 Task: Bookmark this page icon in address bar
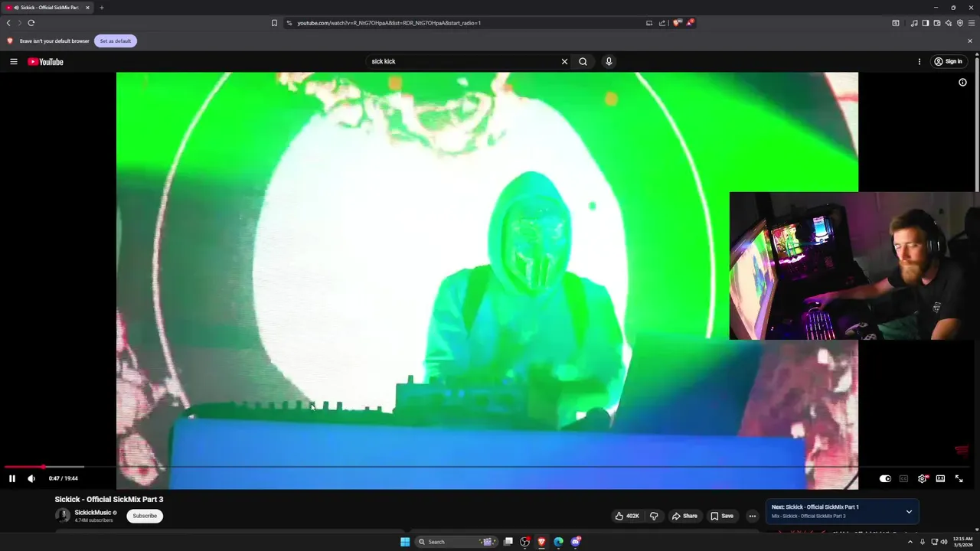click(x=274, y=23)
